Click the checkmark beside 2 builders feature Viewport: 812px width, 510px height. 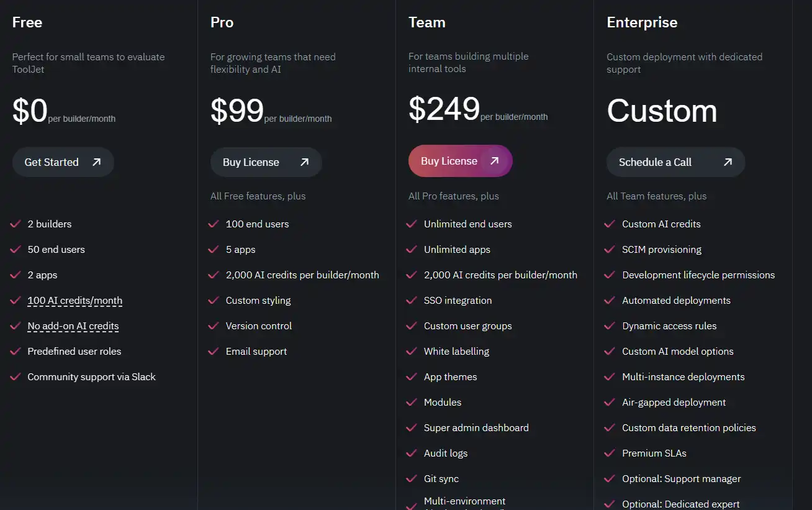15,224
